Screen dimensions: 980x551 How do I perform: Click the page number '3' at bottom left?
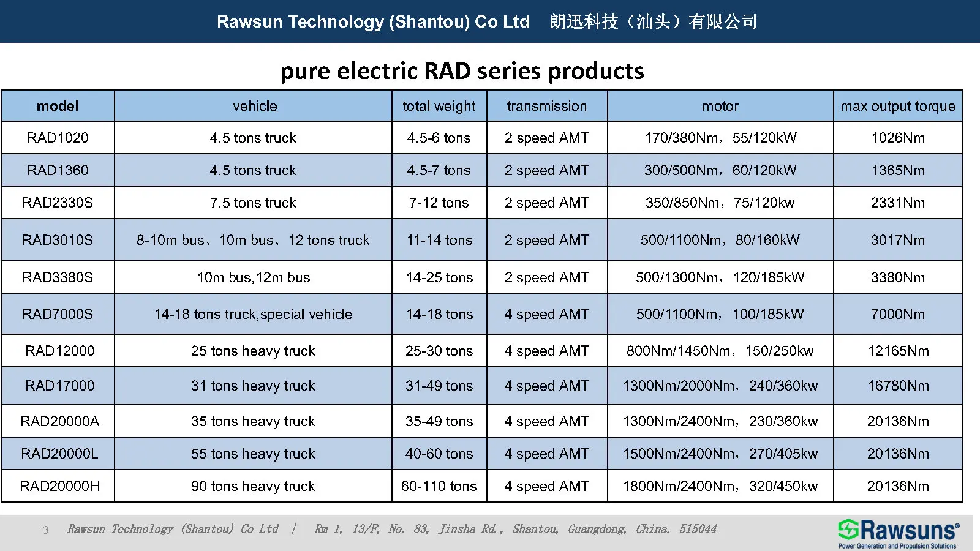(x=45, y=530)
